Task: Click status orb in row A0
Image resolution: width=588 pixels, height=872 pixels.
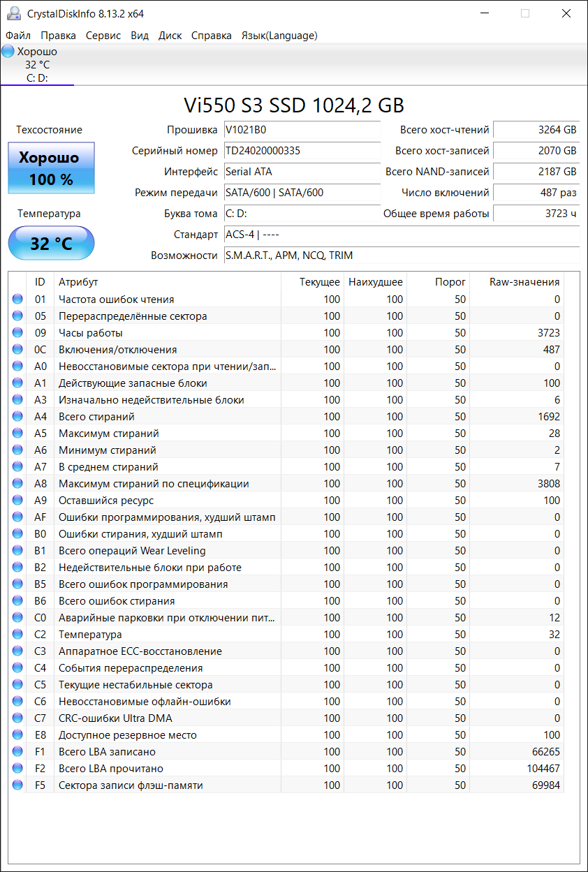Action: point(17,367)
